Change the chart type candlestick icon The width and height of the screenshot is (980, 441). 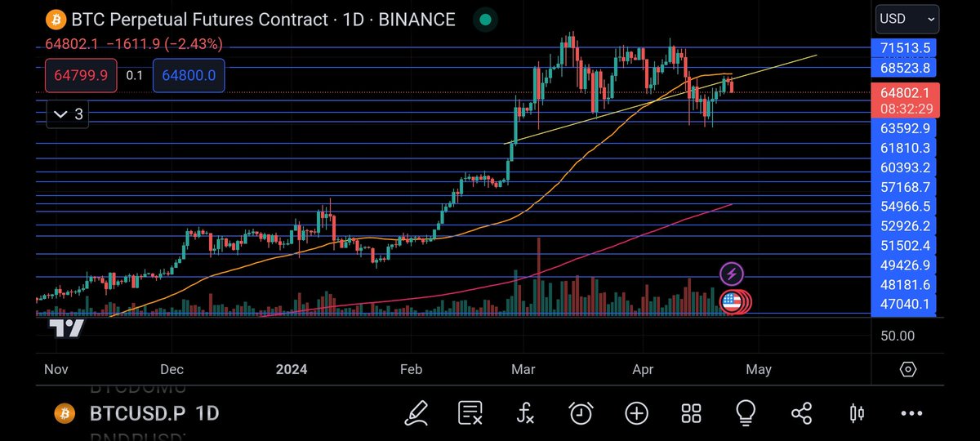[x=857, y=413]
